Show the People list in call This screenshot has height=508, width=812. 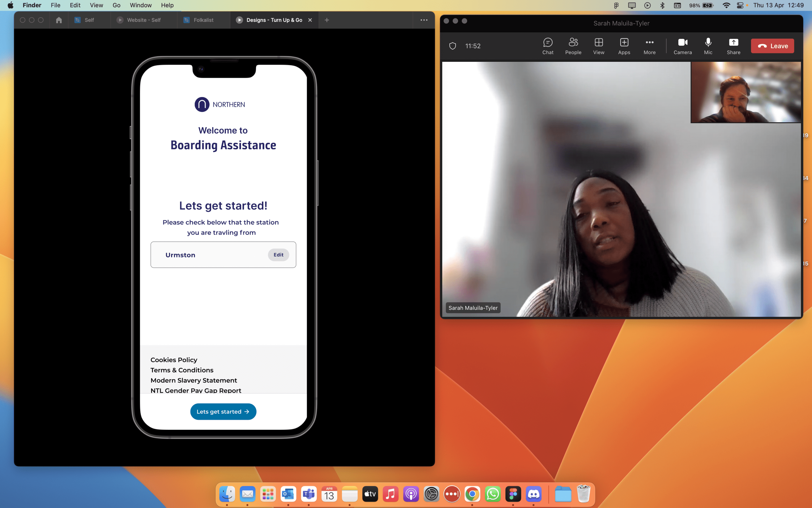point(573,46)
